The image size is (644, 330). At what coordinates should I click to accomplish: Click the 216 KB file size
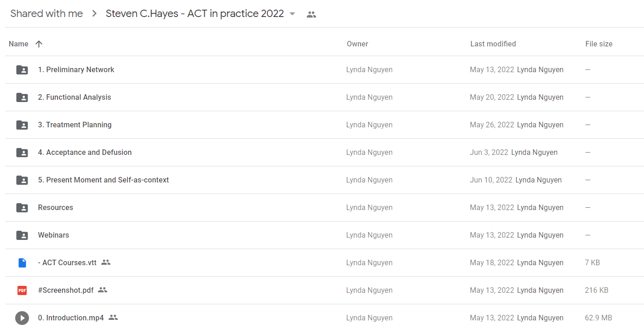(597, 290)
